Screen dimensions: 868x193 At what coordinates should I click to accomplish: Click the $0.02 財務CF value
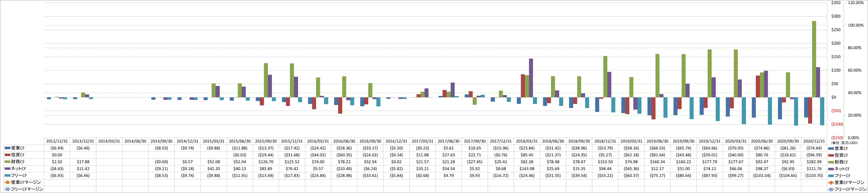(396, 162)
